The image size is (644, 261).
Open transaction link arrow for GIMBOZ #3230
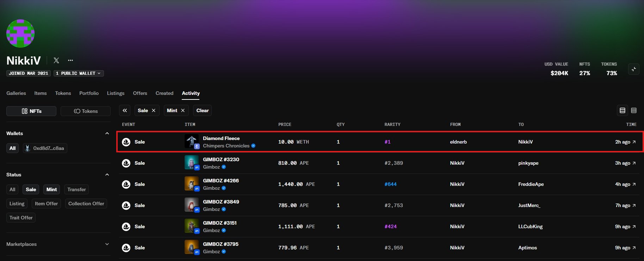click(x=634, y=163)
